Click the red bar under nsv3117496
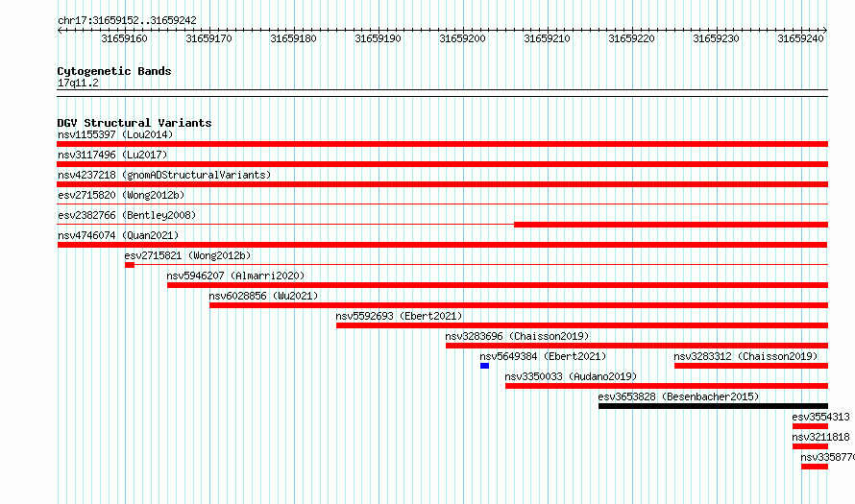 click(x=442, y=164)
